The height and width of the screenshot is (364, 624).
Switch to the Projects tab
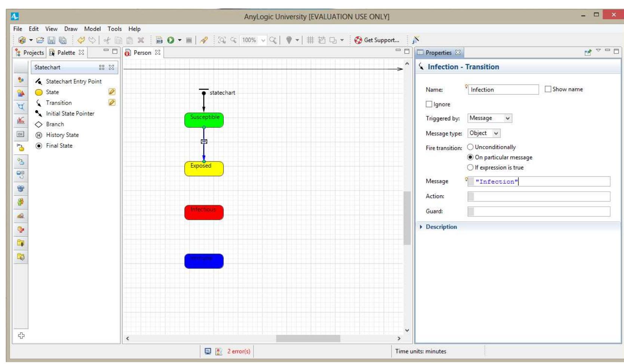30,53
